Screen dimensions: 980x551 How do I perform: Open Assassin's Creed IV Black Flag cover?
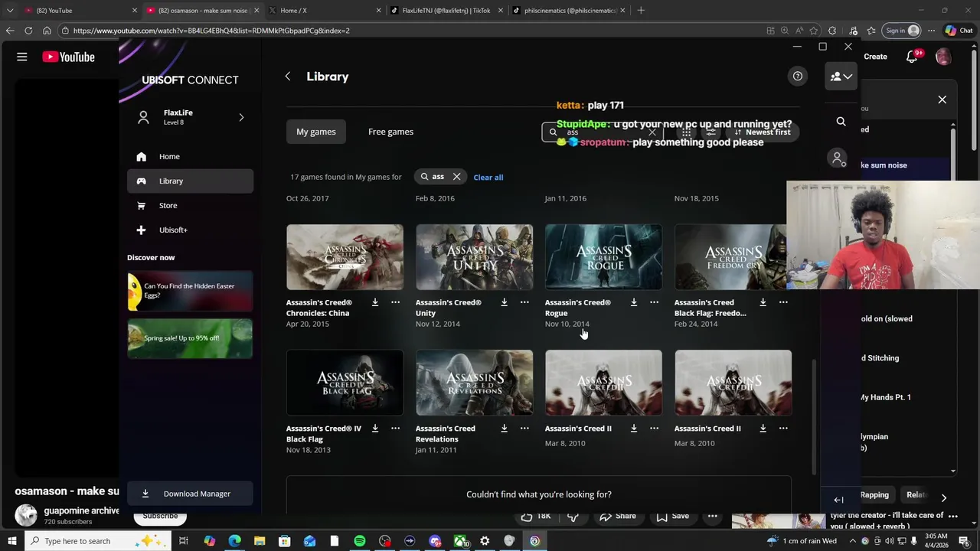[x=345, y=383]
